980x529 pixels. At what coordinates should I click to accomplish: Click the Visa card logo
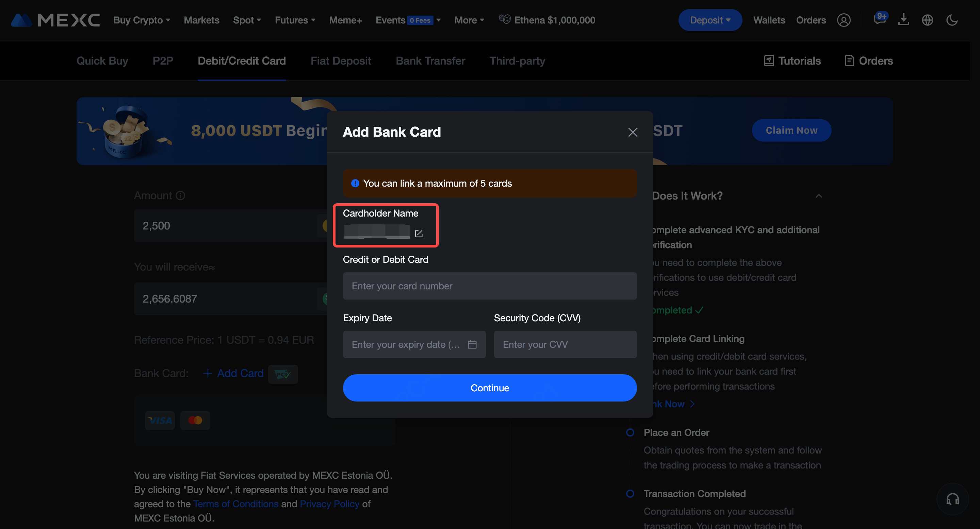point(160,420)
